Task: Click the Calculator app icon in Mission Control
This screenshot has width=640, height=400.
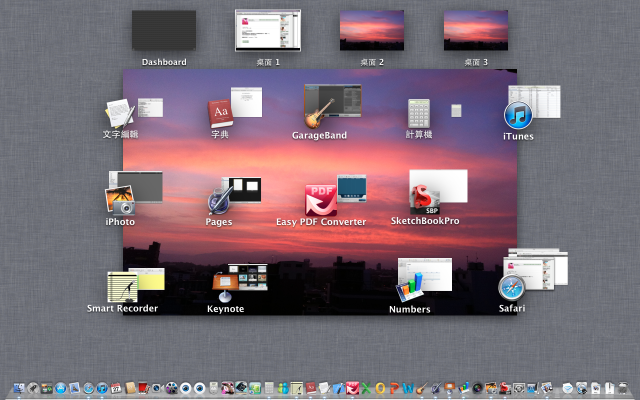Action: click(419, 113)
